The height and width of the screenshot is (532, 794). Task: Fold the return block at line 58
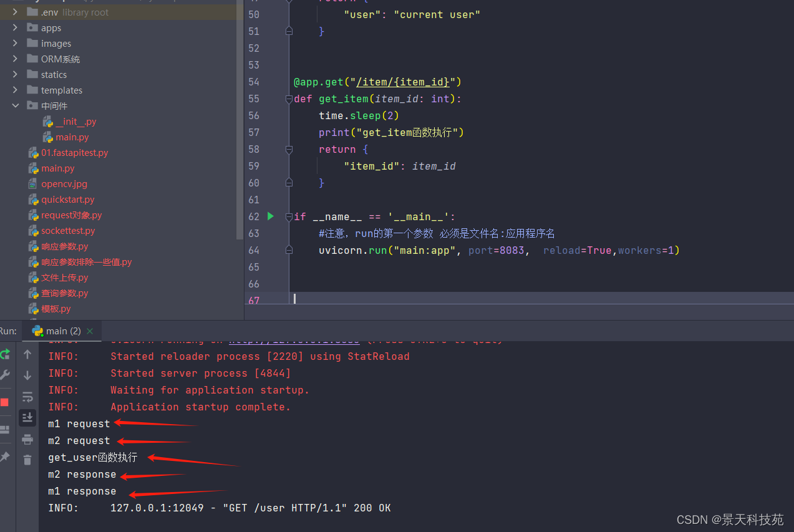tap(289, 149)
